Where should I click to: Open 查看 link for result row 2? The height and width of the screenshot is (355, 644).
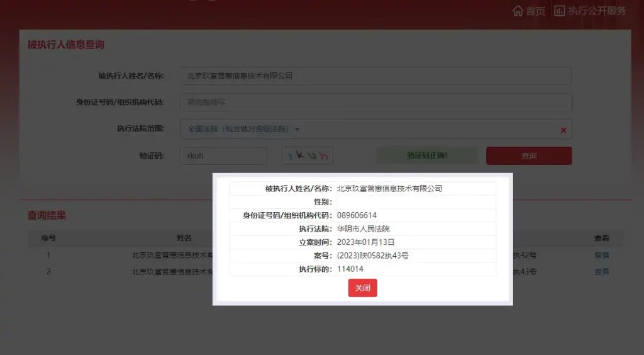pyautogui.click(x=601, y=272)
